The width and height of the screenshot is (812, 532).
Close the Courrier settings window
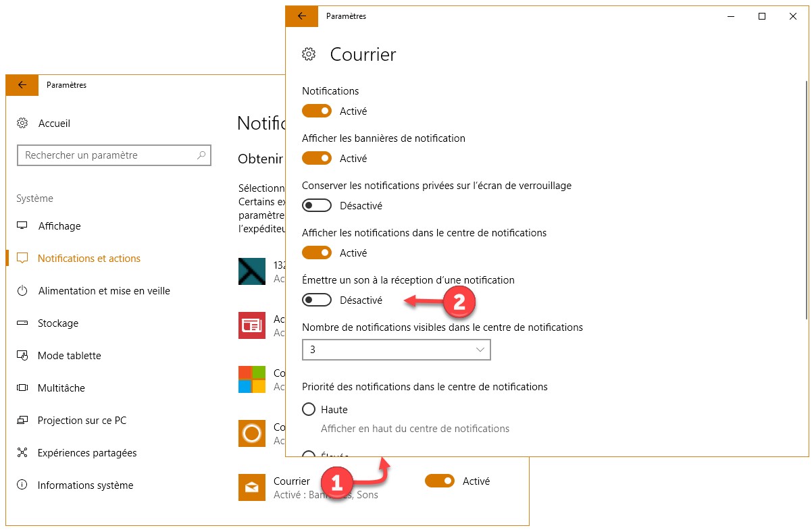[793, 16]
